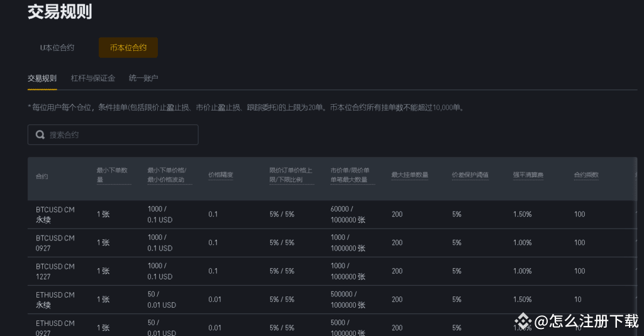This screenshot has height=336, width=644.
Task: Click the 价格精度 column header
Action: coord(221,175)
